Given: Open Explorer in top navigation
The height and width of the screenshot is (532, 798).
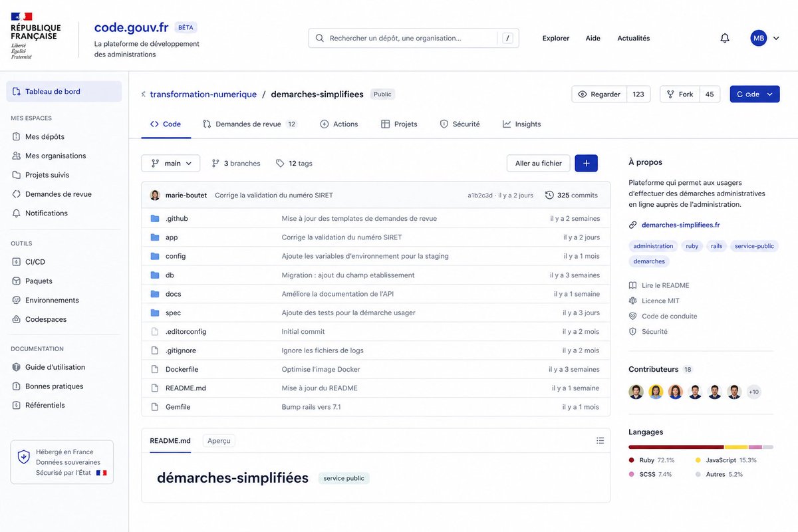Looking at the screenshot, I should click(x=556, y=38).
